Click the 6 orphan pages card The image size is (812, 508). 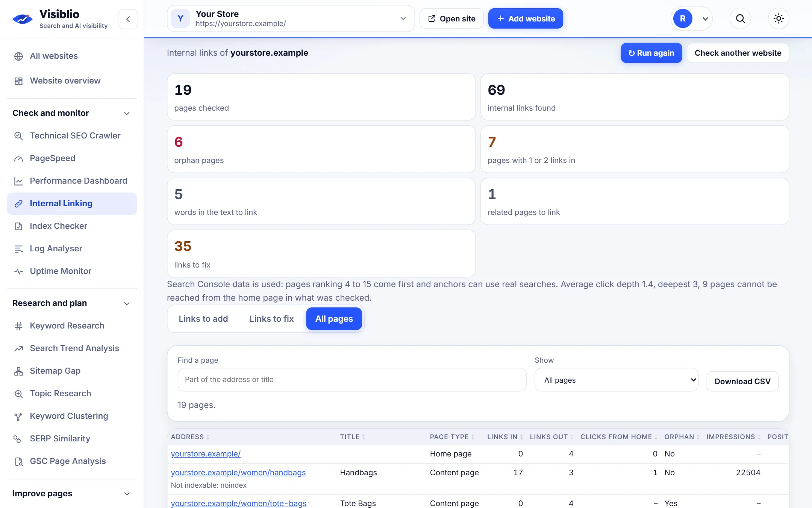[321, 149]
